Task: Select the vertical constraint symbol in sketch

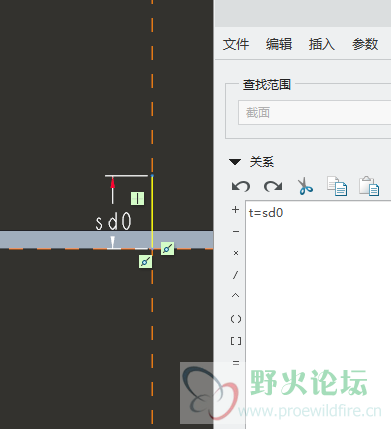Action: coord(137,198)
